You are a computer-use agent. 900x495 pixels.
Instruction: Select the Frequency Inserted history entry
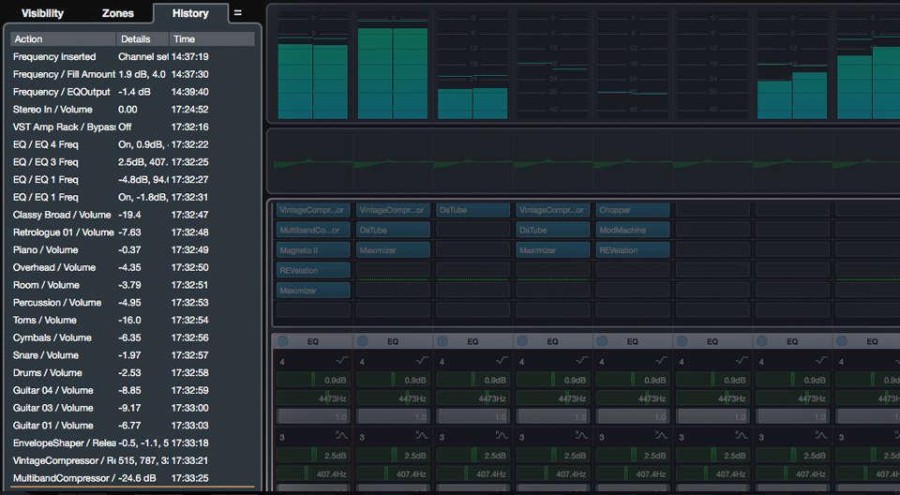click(x=133, y=57)
